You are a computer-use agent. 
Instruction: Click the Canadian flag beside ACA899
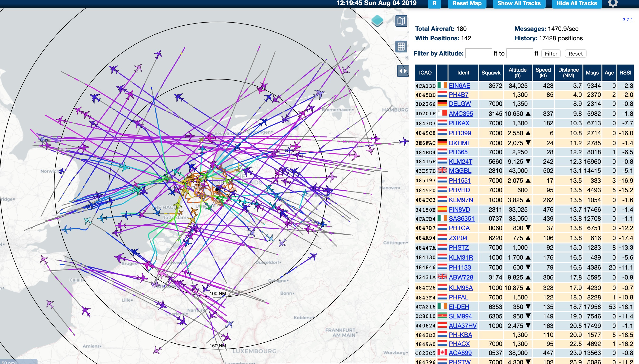(442, 353)
